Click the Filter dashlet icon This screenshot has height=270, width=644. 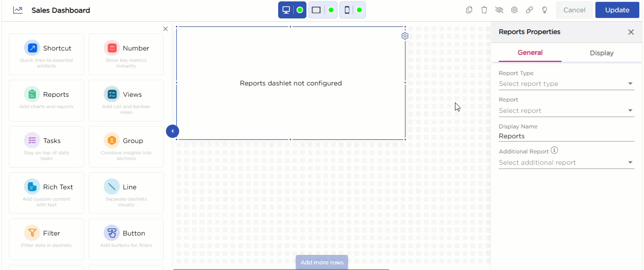(x=32, y=233)
